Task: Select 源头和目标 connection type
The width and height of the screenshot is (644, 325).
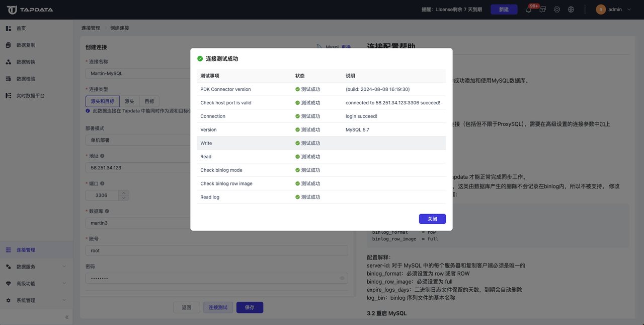Action: coord(103,101)
